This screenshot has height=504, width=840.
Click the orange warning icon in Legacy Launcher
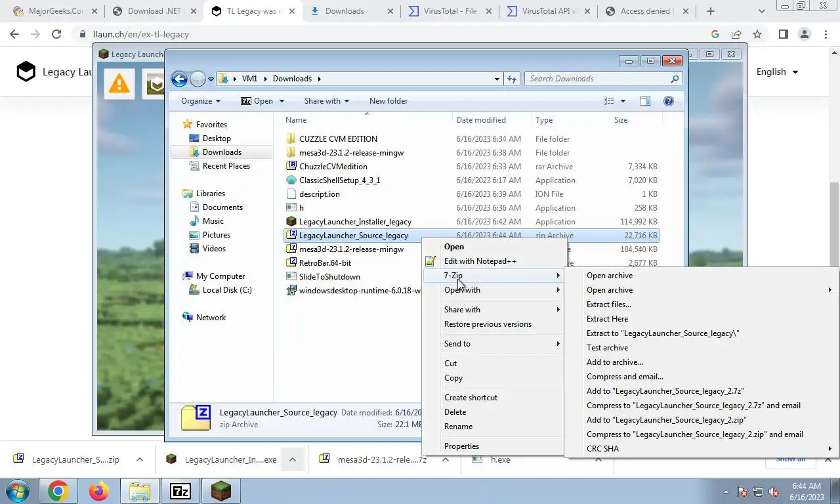[x=119, y=83]
